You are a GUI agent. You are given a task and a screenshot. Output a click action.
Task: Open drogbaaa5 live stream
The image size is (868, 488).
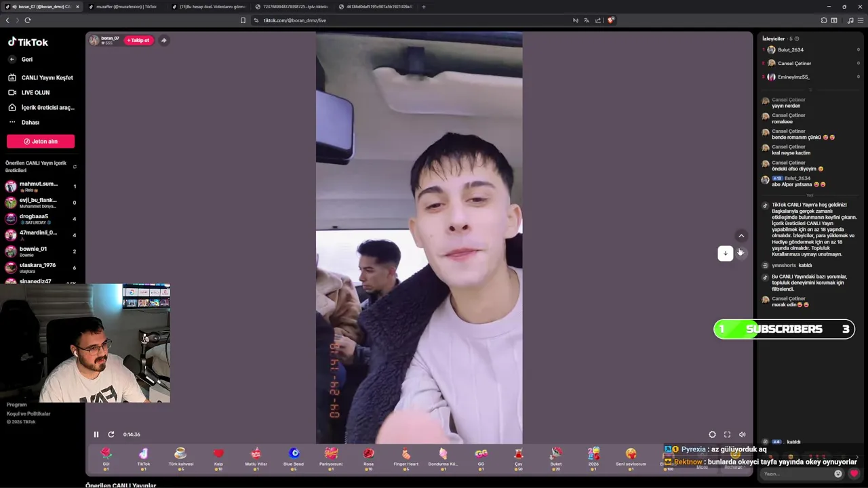(x=41, y=219)
